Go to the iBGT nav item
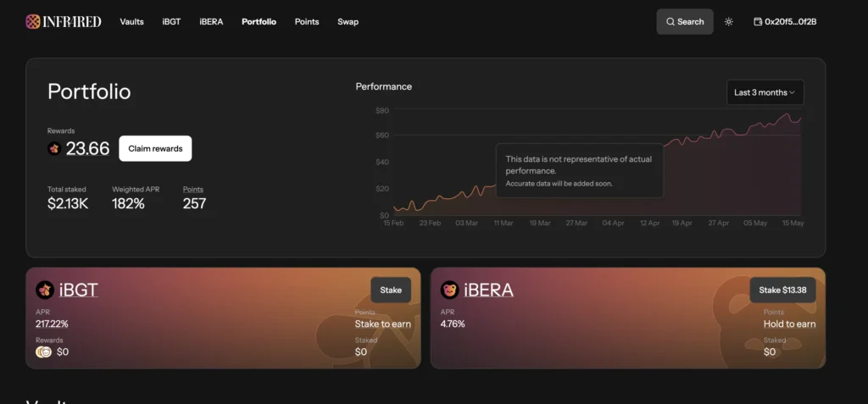The height and width of the screenshot is (404, 868). click(x=171, y=21)
